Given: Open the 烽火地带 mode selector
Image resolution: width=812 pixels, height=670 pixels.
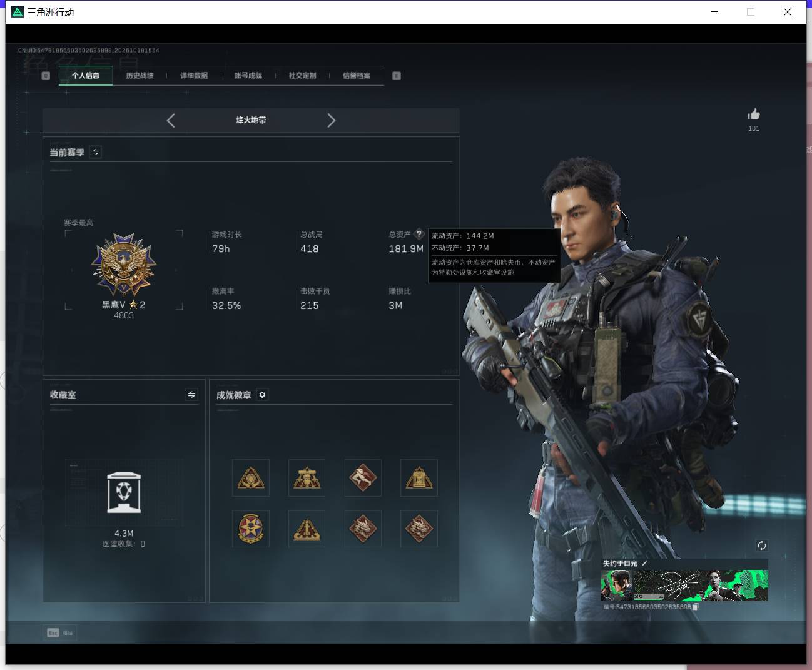Looking at the screenshot, I should pyautogui.click(x=251, y=120).
